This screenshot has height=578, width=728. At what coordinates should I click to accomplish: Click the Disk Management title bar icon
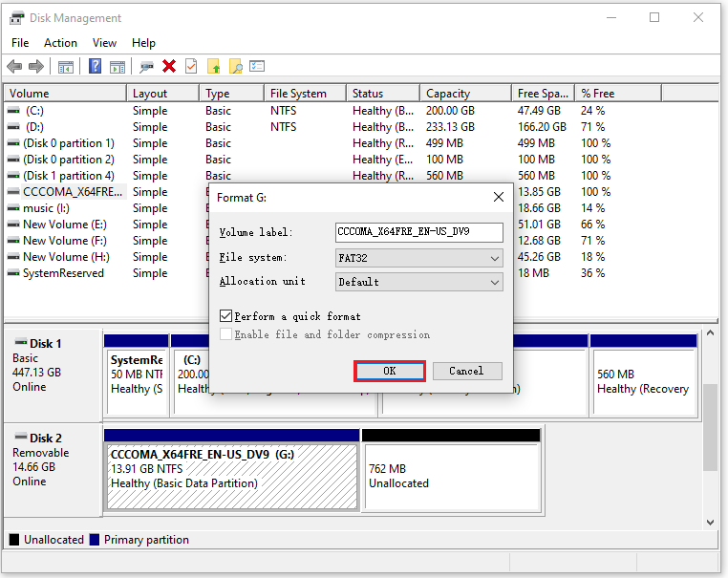tap(16, 18)
